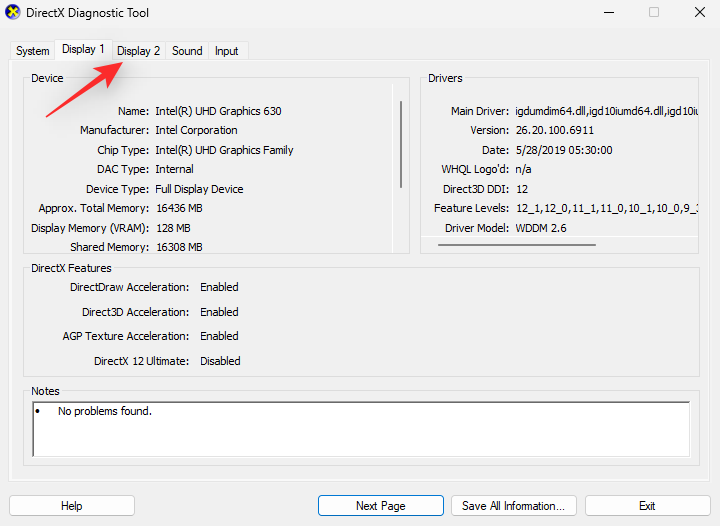Select the 128 MB VRAM value
The height and width of the screenshot is (526, 720).
[173, 228]
